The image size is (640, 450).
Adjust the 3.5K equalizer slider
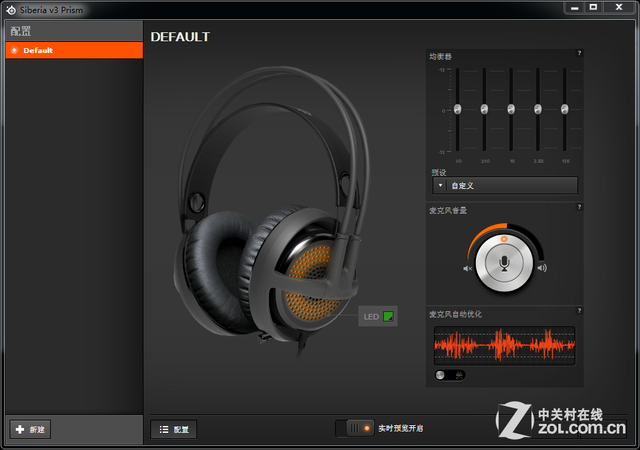pos(538,109)
